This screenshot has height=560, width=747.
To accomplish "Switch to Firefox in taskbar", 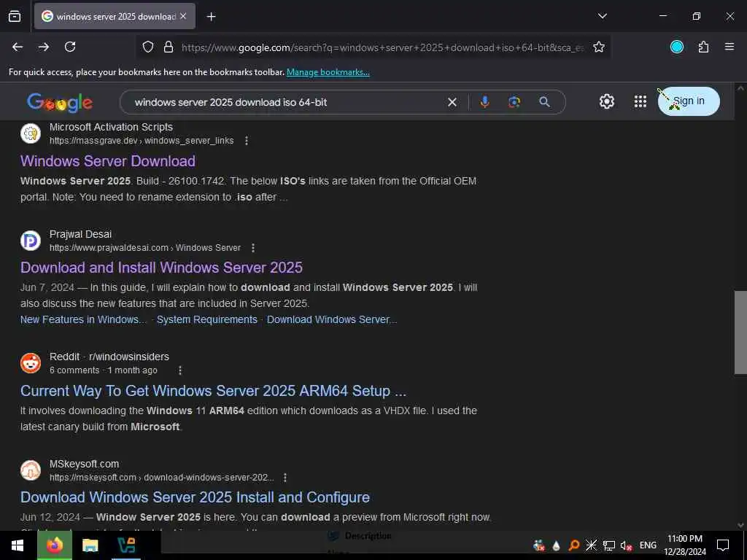I will [55, 545].
